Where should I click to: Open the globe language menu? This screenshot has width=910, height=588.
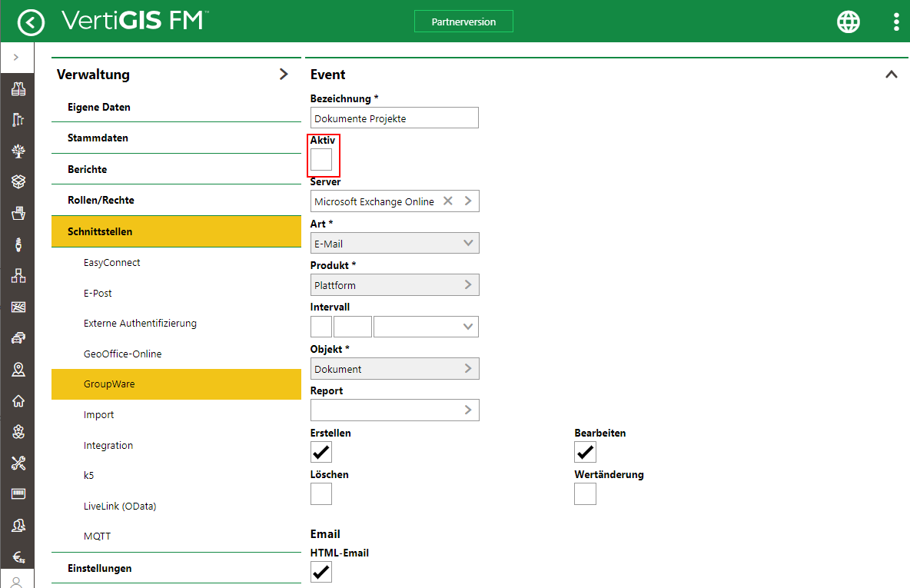[x=848, y=22]
